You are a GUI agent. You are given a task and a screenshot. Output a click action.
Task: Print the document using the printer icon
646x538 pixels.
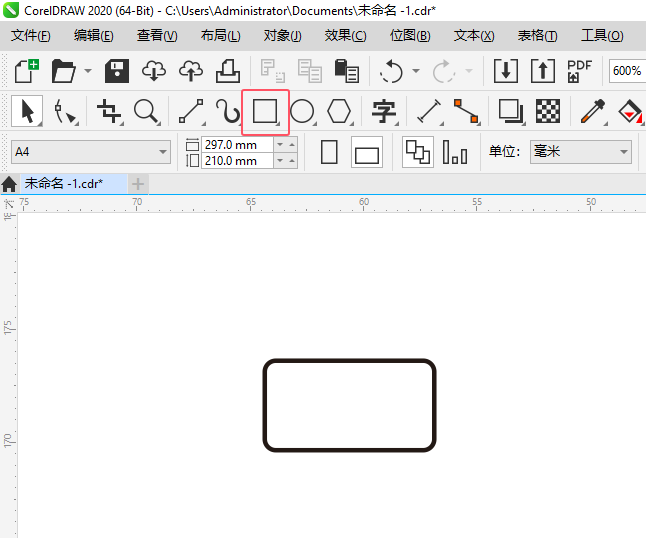click(x=228, y=71)
